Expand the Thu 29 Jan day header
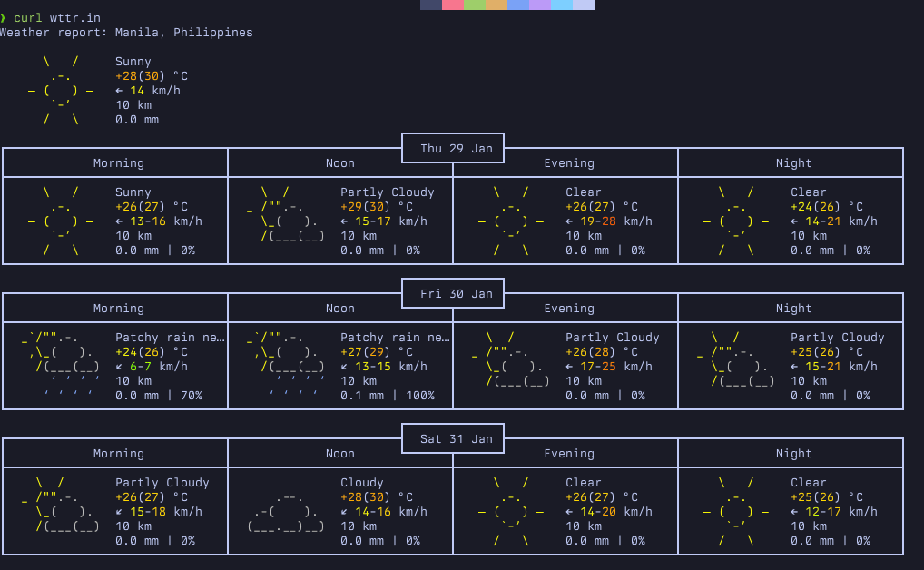Screen dimensions: 924x570 [x=452, y=148]
